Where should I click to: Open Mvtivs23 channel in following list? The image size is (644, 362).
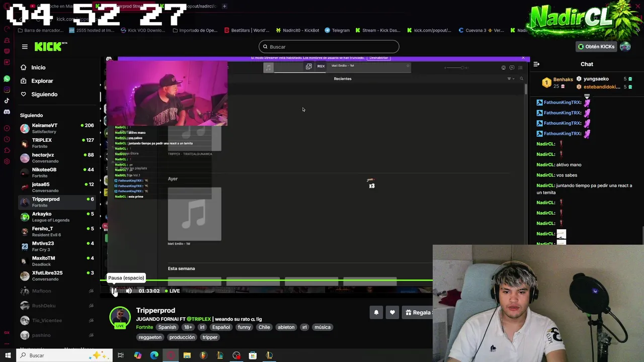(57, 246)
